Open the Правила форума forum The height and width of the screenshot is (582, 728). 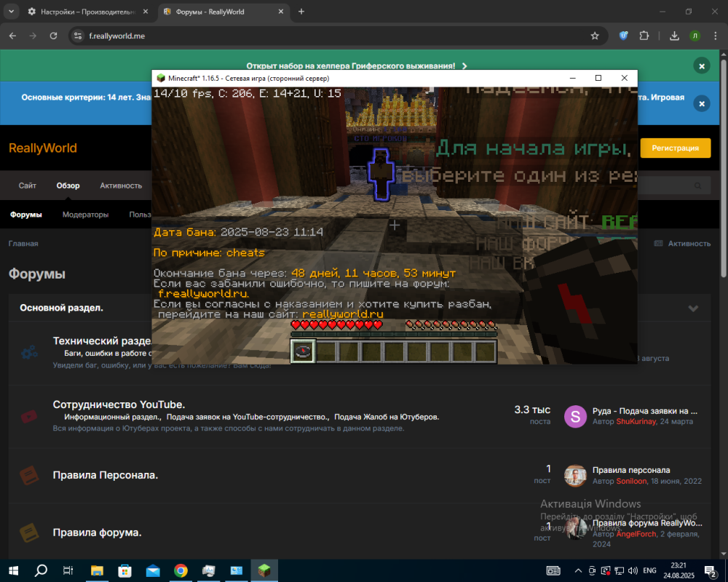coord(97,533)
